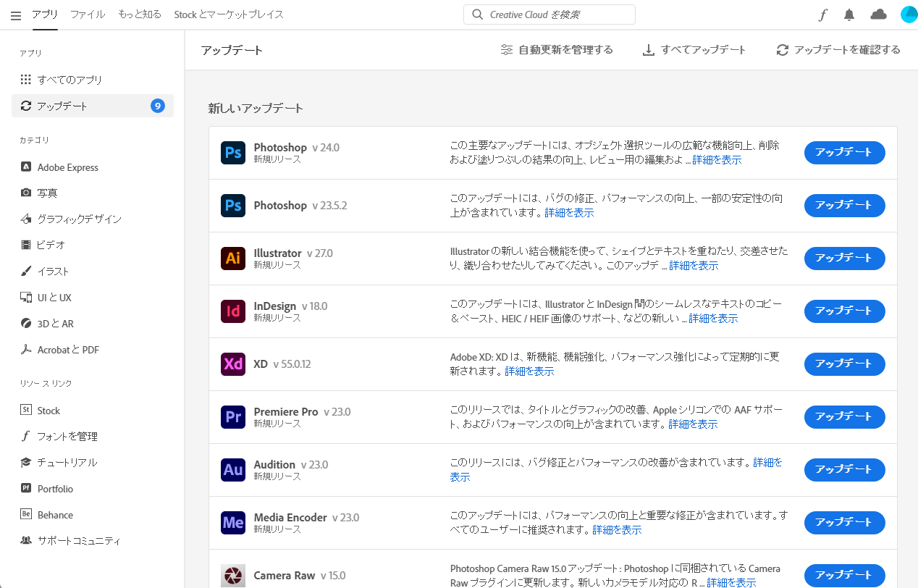The image size is (918, 588).
Task: Open the notifications bell icon
Action: (849, 14)
